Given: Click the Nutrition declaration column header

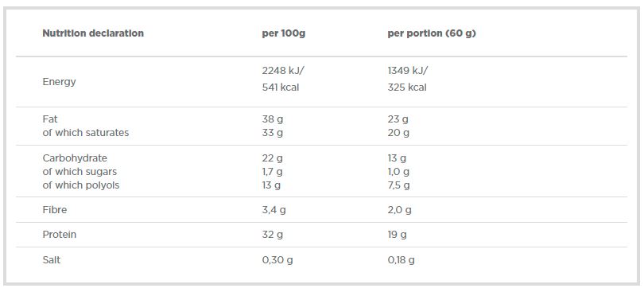Looking at the screenshot, I should pyautogui.click(x=93, y=33).
